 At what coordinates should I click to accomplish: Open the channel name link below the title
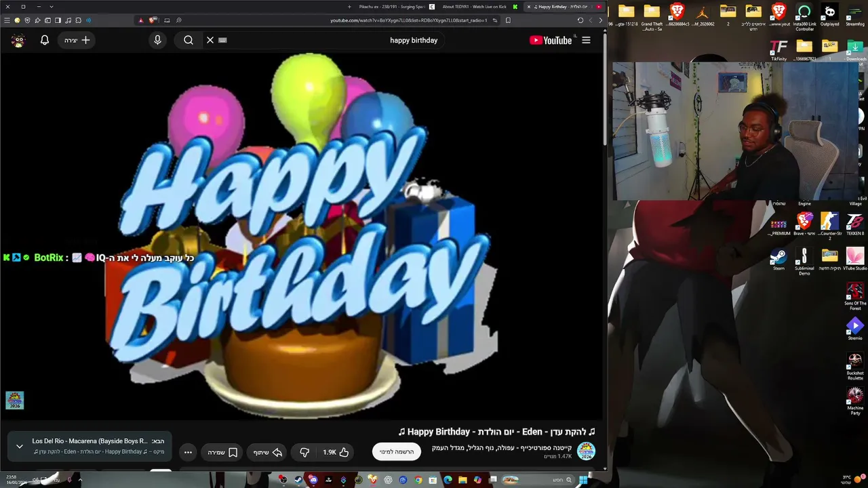click(502, 448)
